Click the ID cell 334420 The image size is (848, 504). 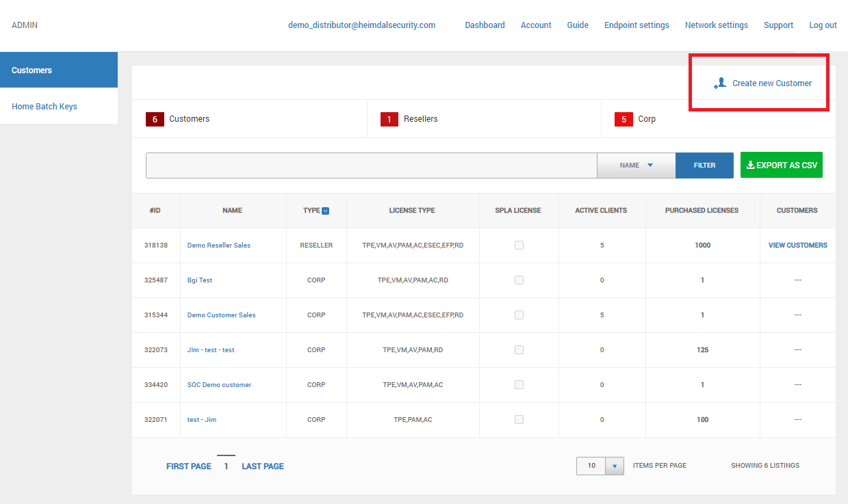click(x=155, y=384)
